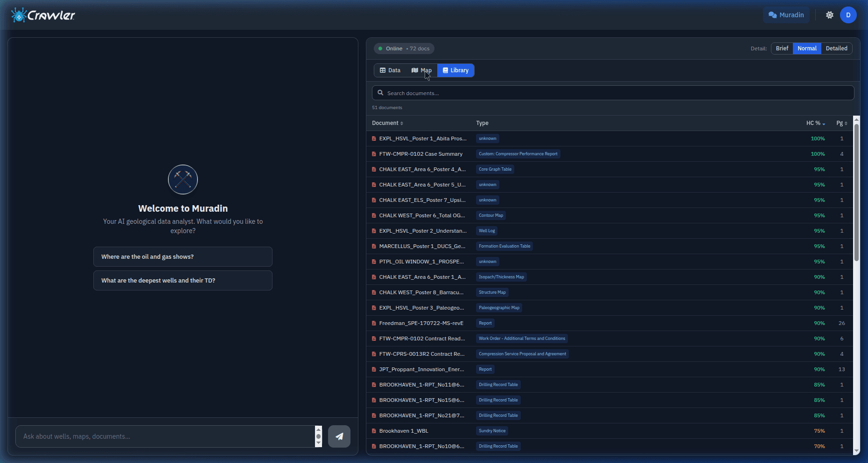Sort documents by the Document column arrows
The image size is (868, 463).
click(401, 123)
